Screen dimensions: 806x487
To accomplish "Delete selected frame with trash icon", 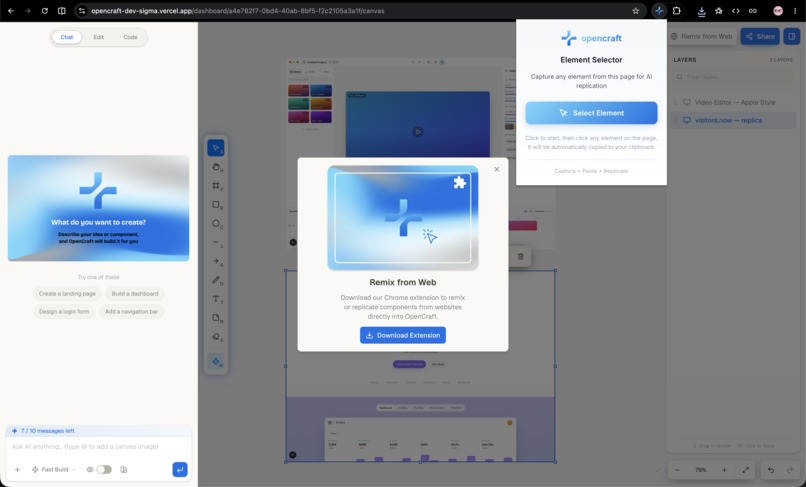I will pos(520,256).
